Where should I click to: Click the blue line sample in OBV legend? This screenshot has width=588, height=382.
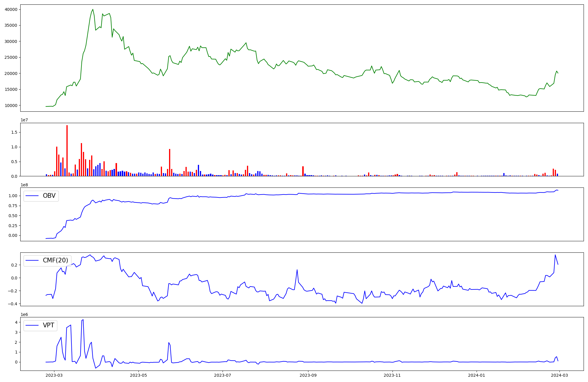[32, 196]
